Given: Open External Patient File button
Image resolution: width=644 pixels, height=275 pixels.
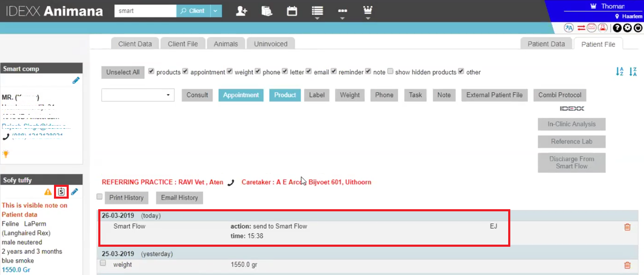Looking at the screenshot, I should [x=494, y=95].
